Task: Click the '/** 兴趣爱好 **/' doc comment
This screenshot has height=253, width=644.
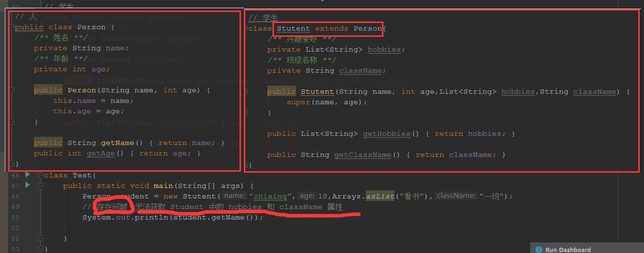Action: 301,39
